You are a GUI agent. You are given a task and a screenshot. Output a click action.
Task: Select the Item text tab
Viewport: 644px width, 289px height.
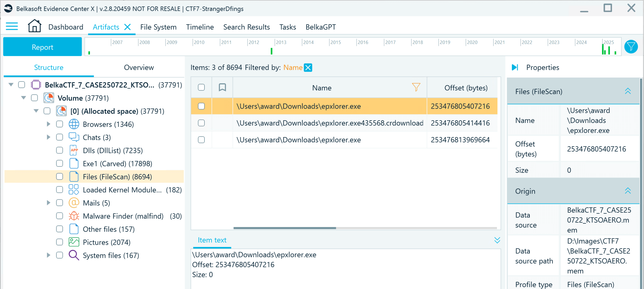(212, 240)
